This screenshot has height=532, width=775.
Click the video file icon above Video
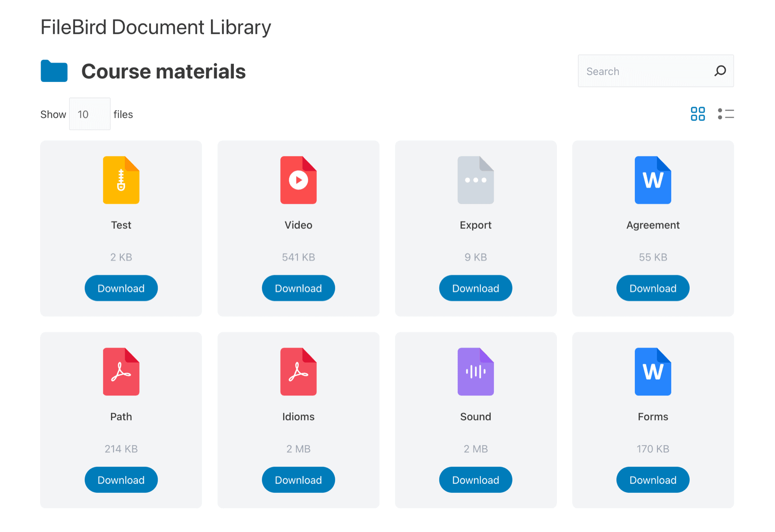tap(298, 180)
